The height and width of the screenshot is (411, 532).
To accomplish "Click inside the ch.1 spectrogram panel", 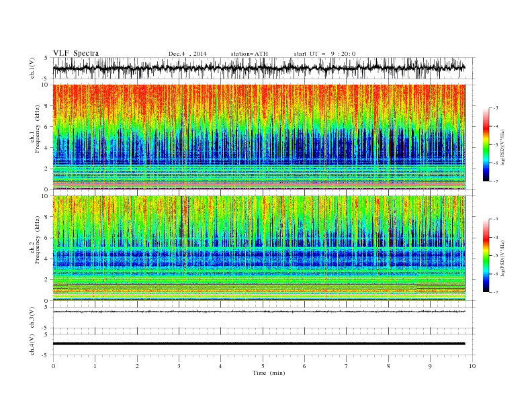I will coord(259,137).
